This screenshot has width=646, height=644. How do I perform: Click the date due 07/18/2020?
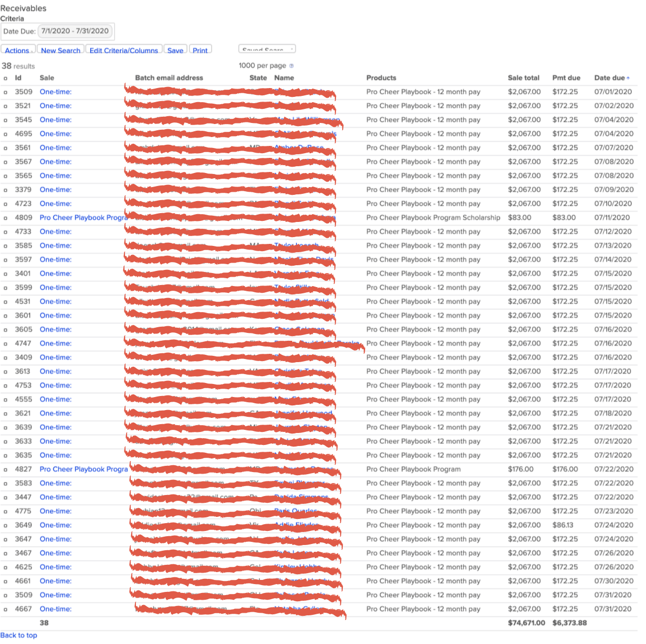click(x=613, y=414)
